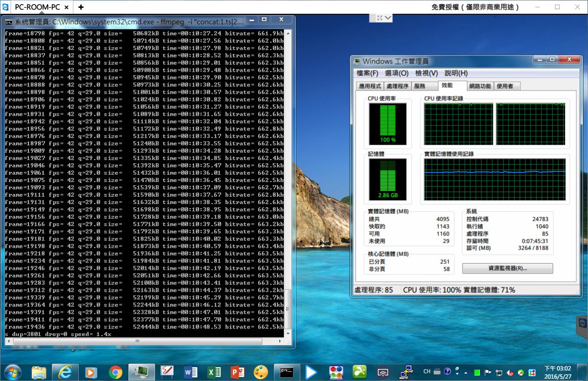Image resolution: width=588 pixels, height=381 pixels.
Task: Switch to the cmd.exe taskbar icon
Action: click(287, 372)
